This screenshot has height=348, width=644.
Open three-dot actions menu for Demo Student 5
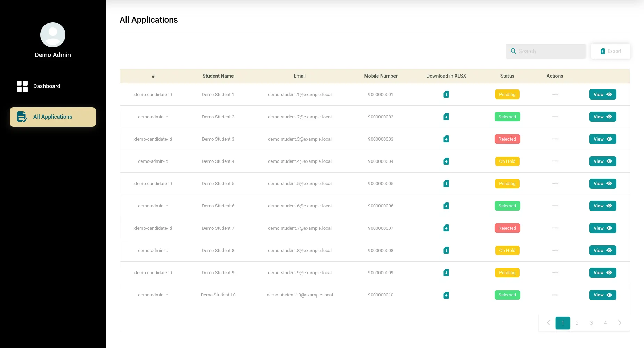pyautogui.click(x=555, y=183)
